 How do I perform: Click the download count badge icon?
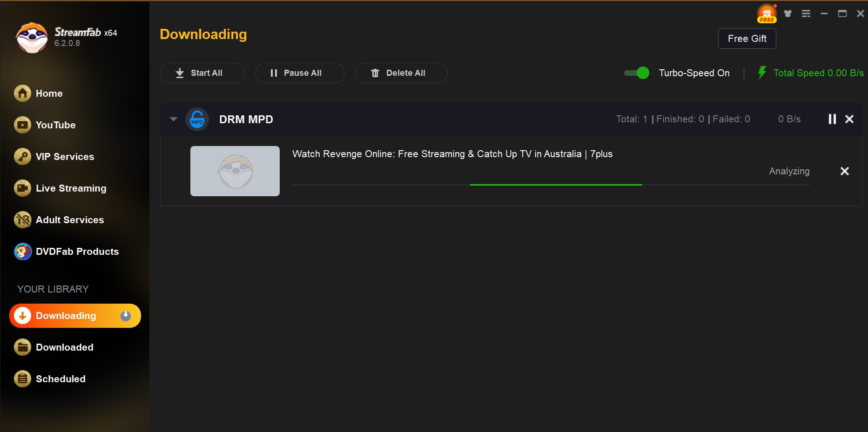[126, 316]
